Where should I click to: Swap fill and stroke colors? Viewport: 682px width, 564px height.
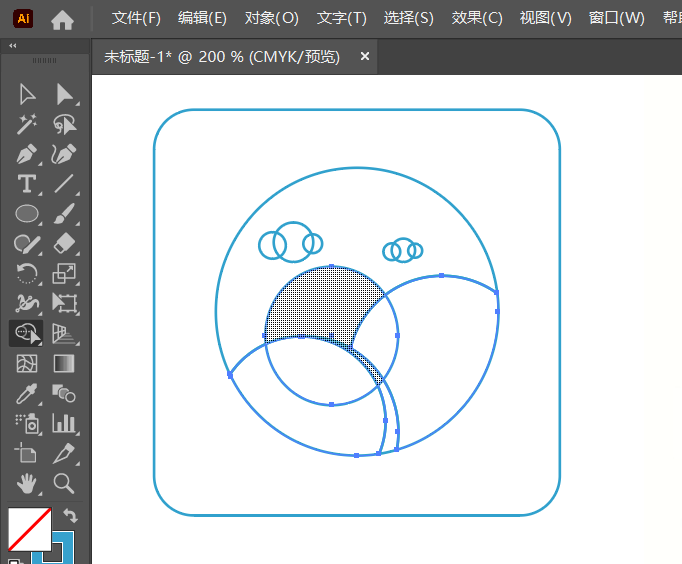70,516
